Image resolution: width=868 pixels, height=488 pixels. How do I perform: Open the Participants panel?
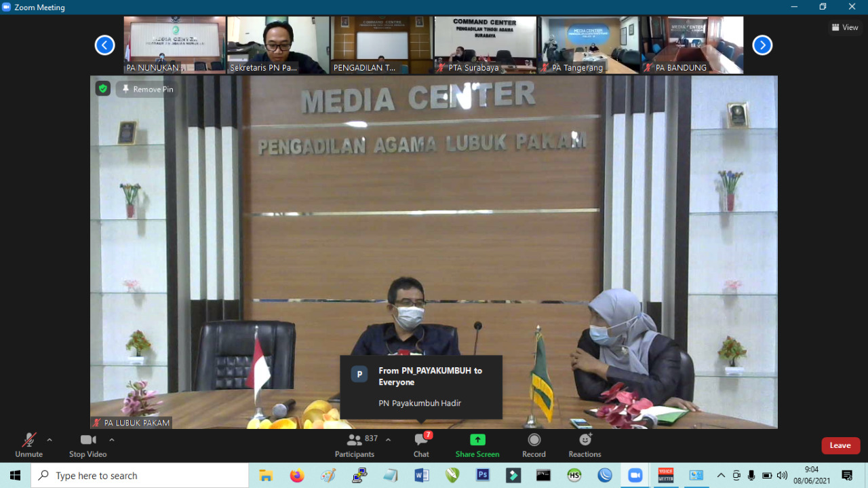click(355, 445)
